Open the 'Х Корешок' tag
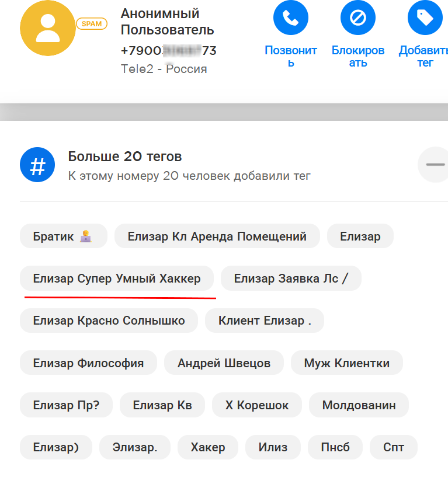Viewport: 448px width, 477px height. click(x=257, y=405)
